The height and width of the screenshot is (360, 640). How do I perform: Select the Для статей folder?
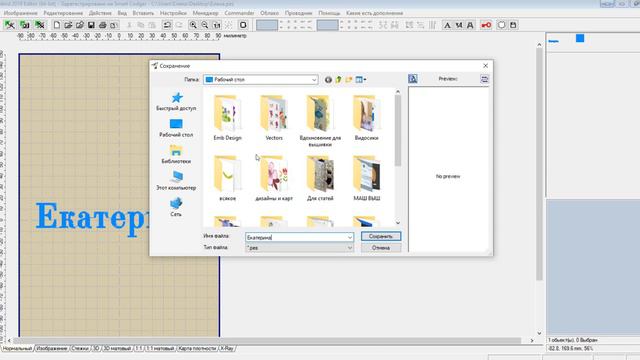320,178
